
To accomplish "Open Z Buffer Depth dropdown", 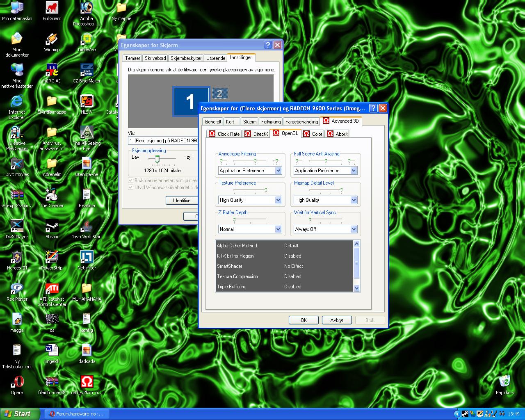I will [278, 229].
